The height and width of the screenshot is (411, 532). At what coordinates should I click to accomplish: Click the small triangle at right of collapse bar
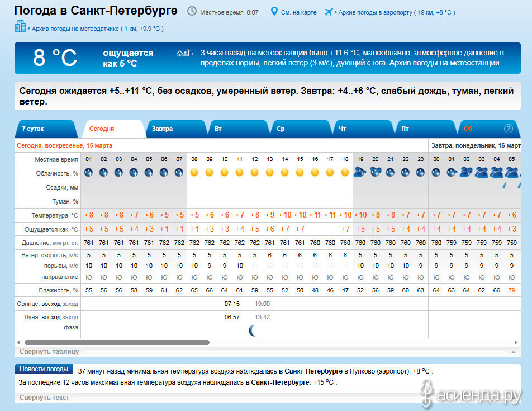pos(512,352)
